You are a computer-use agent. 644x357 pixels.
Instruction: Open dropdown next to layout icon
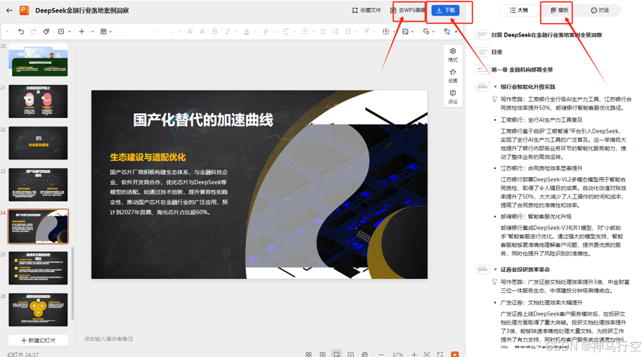tap(111, 32)
